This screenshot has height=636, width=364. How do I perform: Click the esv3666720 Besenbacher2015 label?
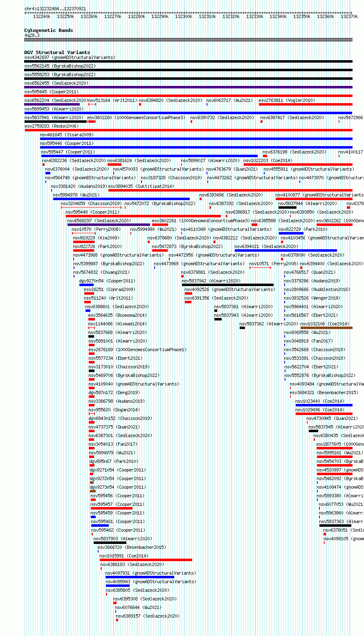click(x=132, y=547)
